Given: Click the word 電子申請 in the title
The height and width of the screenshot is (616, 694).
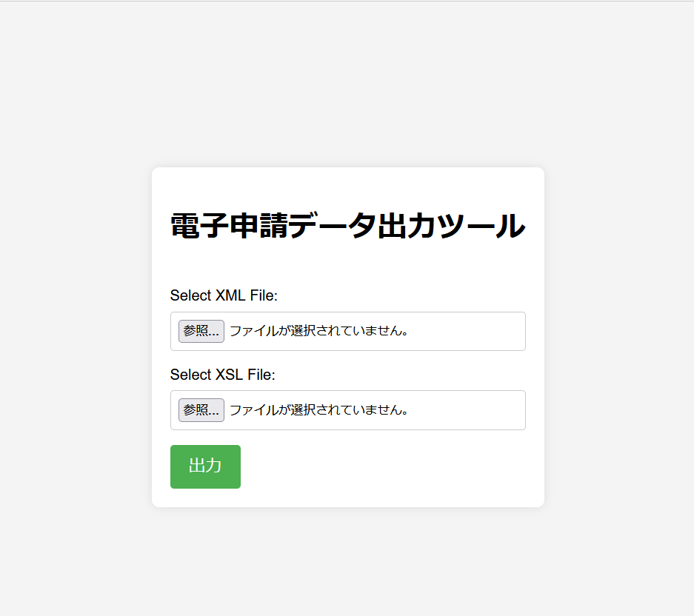Looking at the screenshot, I should [230, 226].
